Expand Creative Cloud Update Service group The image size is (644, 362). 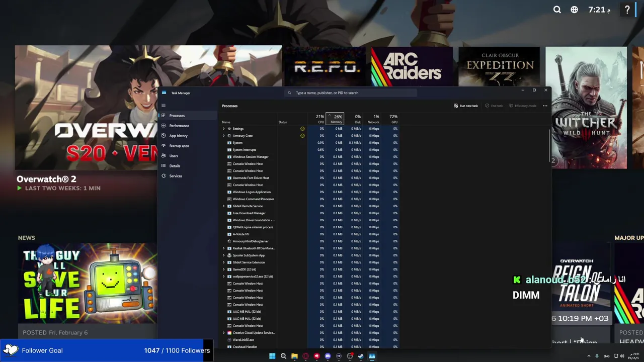[x=224, y=333]
